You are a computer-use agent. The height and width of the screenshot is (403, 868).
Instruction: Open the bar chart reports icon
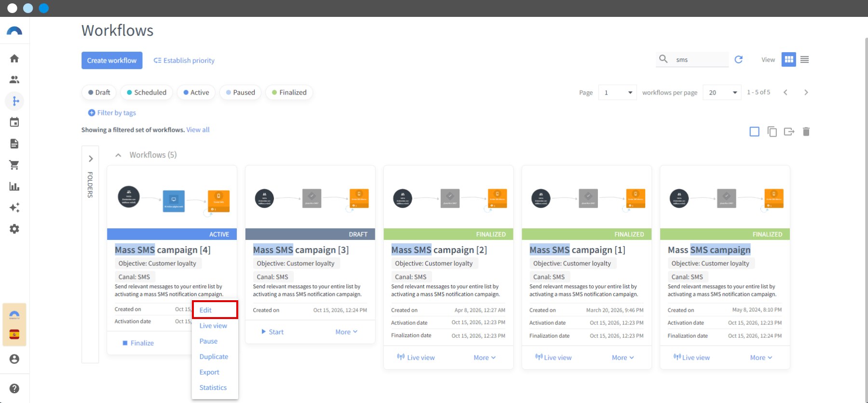coord(14,186)
